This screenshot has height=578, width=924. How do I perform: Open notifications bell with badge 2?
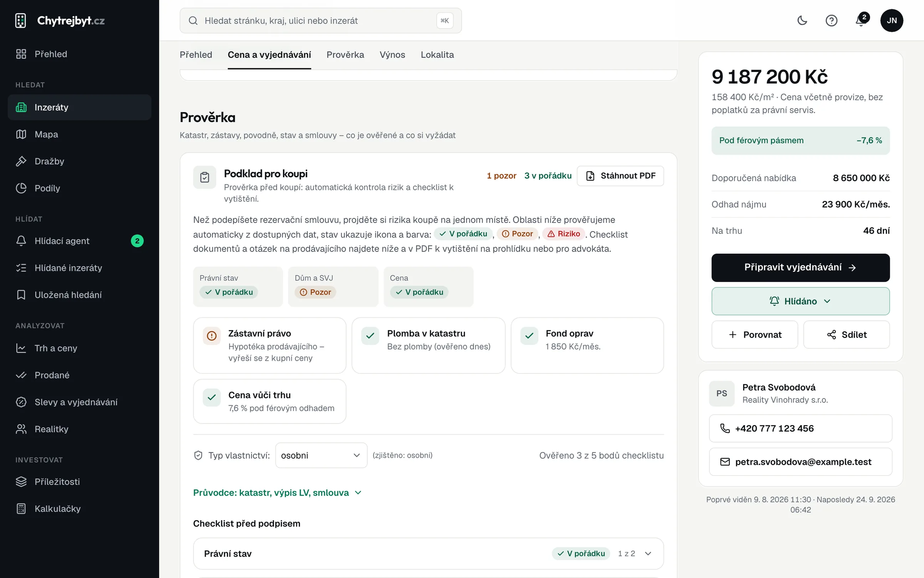click(861, 20)
